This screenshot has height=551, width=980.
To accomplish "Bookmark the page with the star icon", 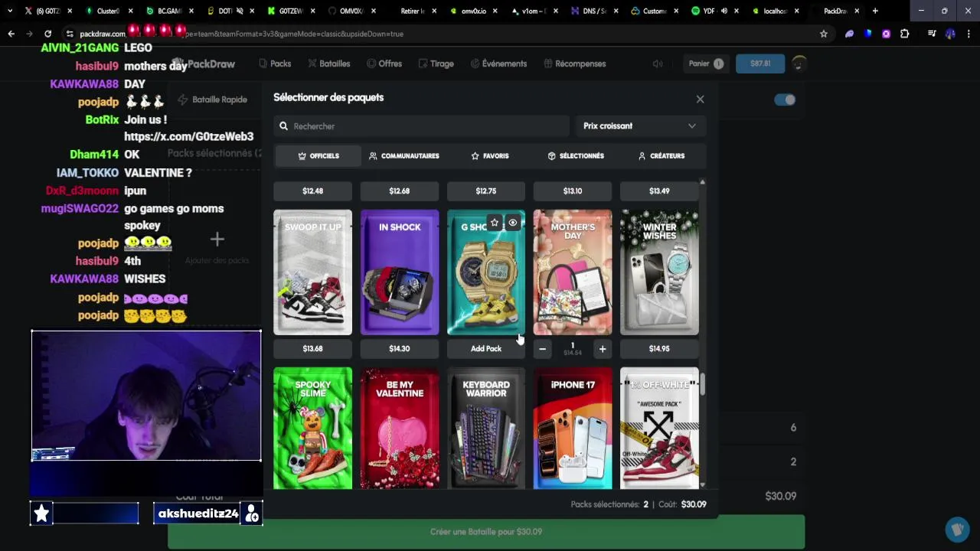I will click(824, 34).
